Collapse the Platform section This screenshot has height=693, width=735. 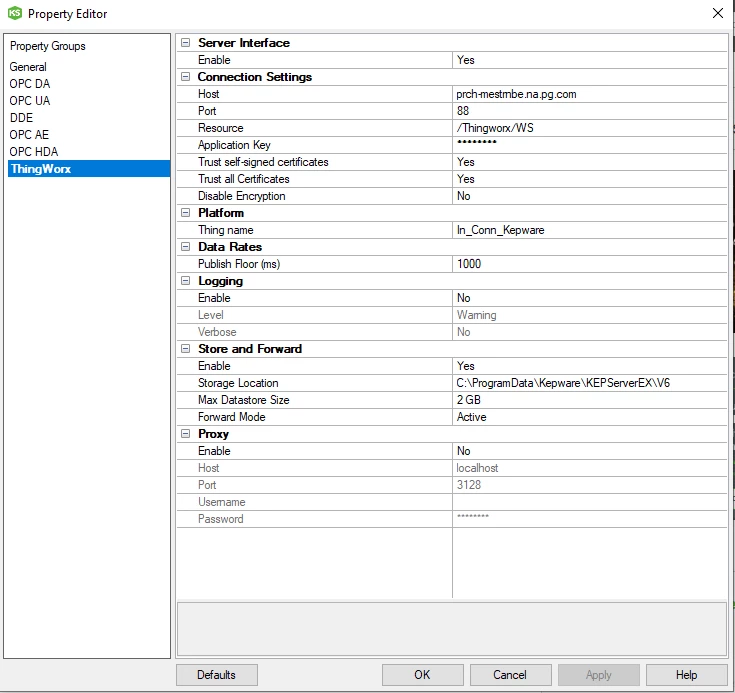pyautogui.click(x=186, y=212)
